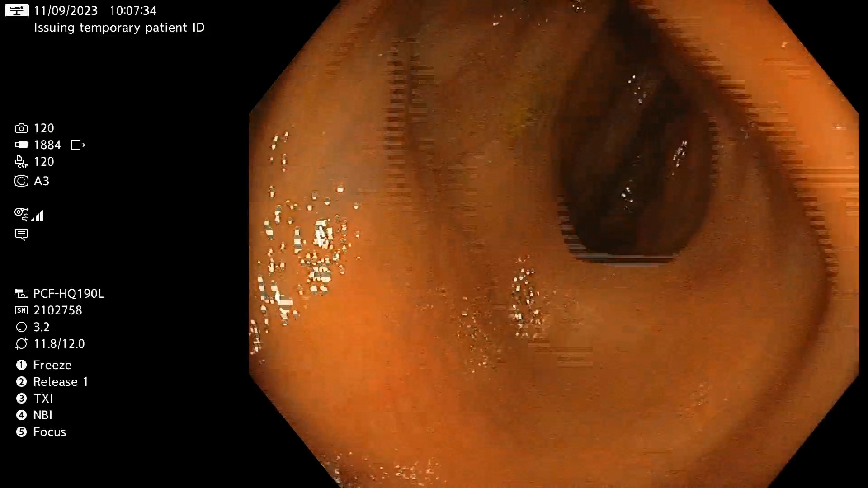This screenshot has height=488, width=868.
Task: Click the endoscopic live image view
Action: [553, 244]
